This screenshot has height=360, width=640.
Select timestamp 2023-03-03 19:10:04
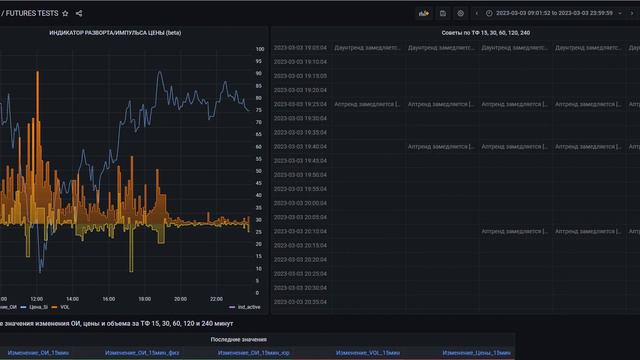(300, 62)
